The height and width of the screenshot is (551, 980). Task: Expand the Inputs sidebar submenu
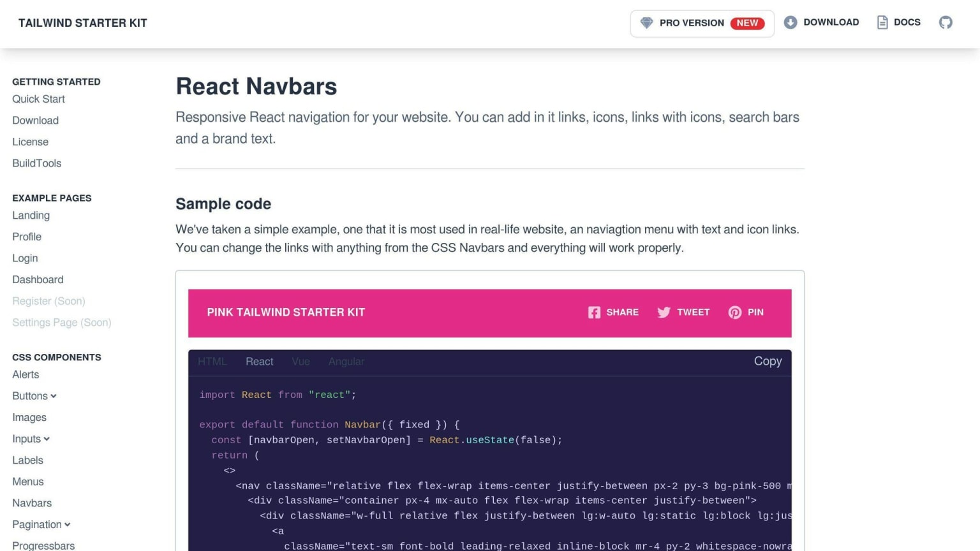(x=31, y=439)
